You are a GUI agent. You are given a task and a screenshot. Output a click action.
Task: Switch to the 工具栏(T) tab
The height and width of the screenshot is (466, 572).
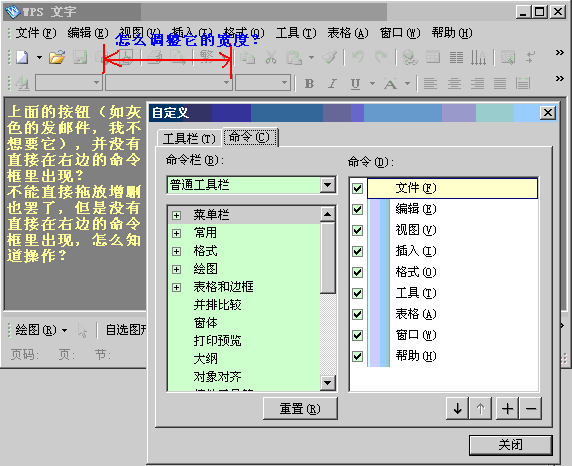(x=189, y=139)
